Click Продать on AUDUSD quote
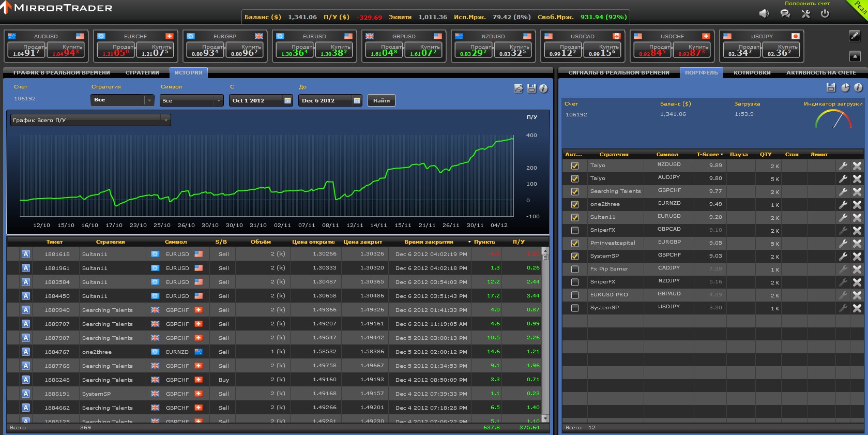This screenshot has height=435, width=868. (x=27, y=50)
